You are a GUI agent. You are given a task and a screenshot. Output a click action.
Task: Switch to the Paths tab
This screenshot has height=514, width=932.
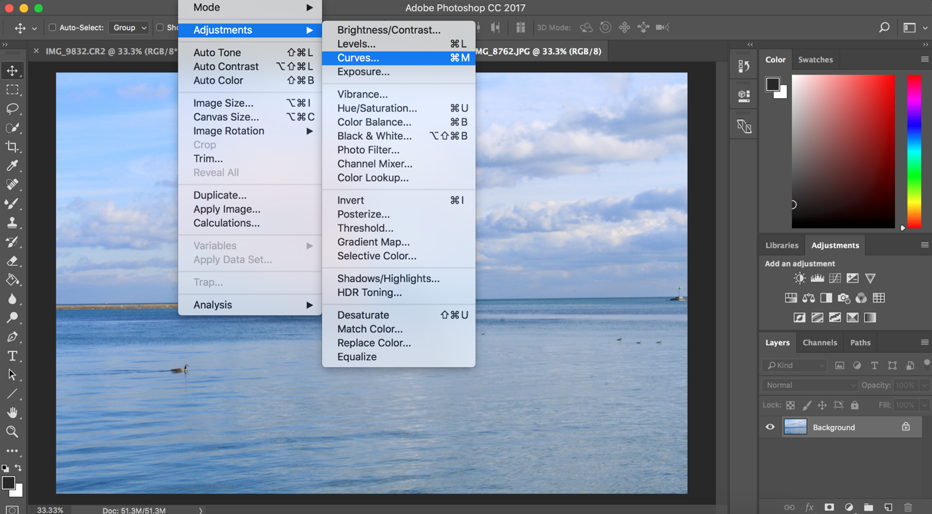pos(860,342)
